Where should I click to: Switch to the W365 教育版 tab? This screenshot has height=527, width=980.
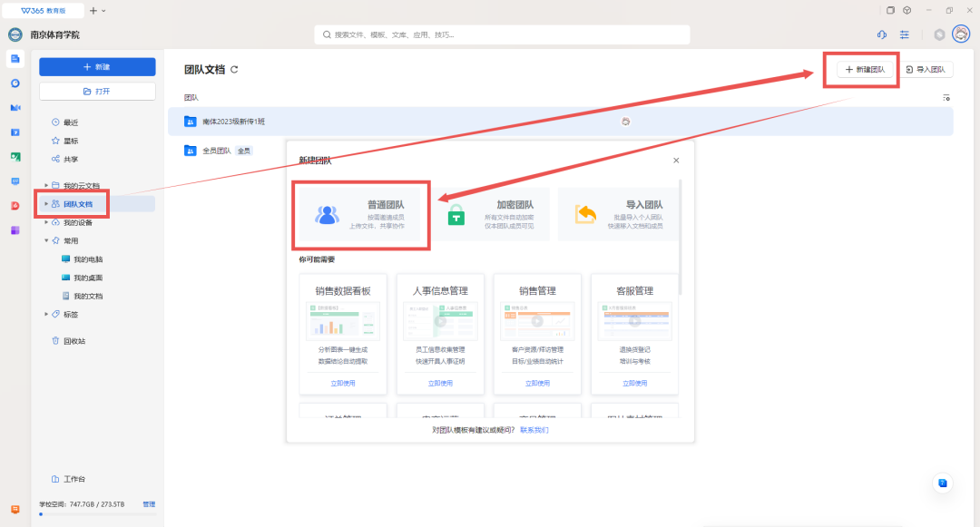44,11
